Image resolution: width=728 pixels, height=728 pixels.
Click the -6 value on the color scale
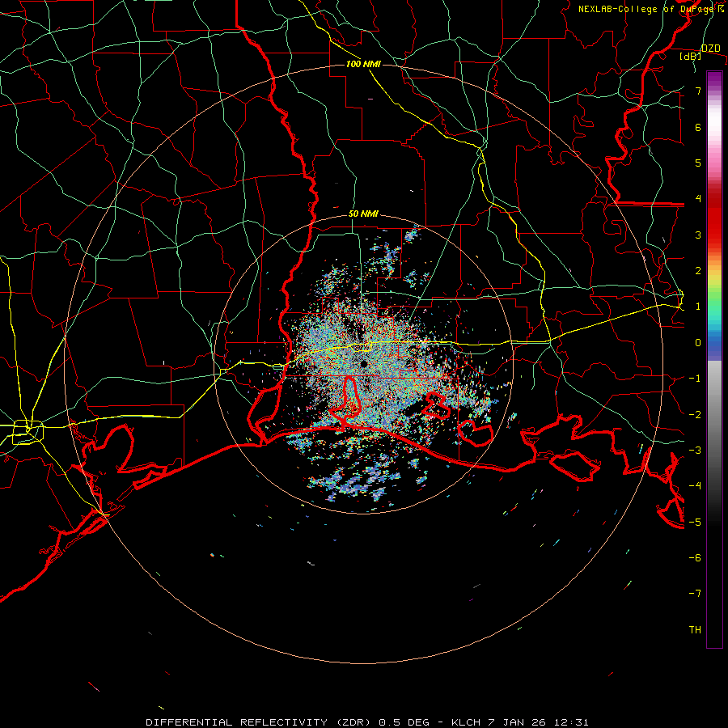pyautogui.click(x=695, y=558)
